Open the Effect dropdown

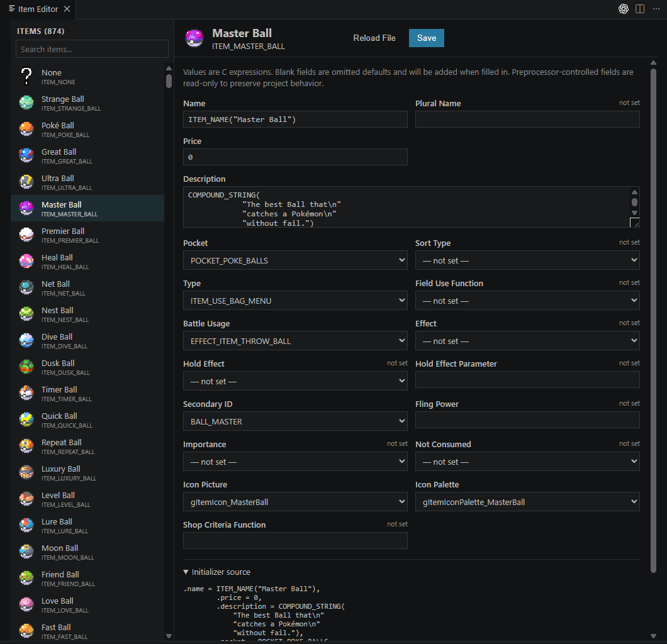click(x=527, y=341)
